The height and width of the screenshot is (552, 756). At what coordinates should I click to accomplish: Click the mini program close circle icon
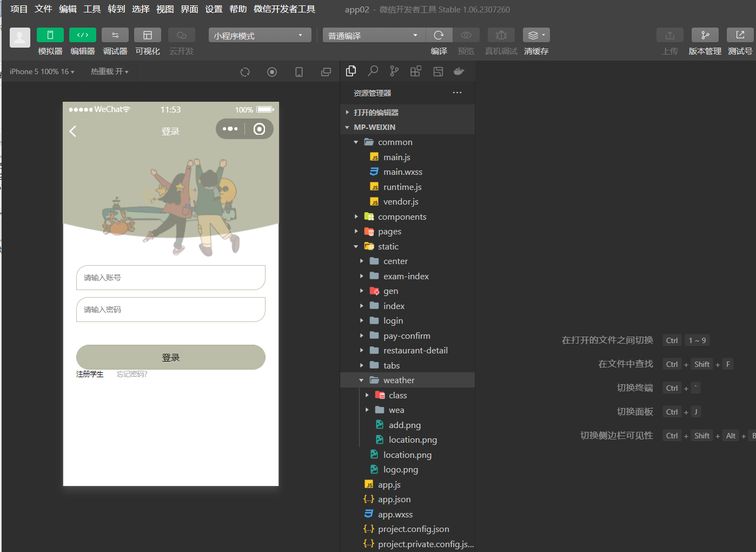coord(260,129)
